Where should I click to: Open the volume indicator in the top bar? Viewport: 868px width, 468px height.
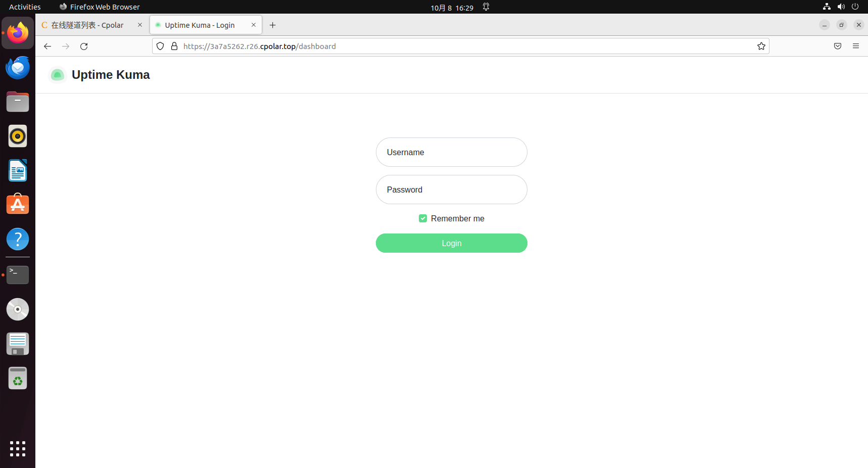pos(841,7)
